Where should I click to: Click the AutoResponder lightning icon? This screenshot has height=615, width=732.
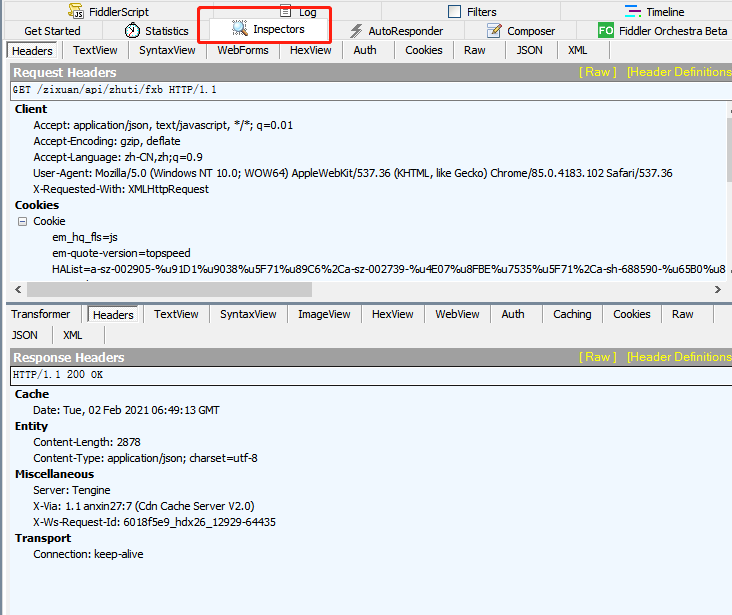coord(356,31)
